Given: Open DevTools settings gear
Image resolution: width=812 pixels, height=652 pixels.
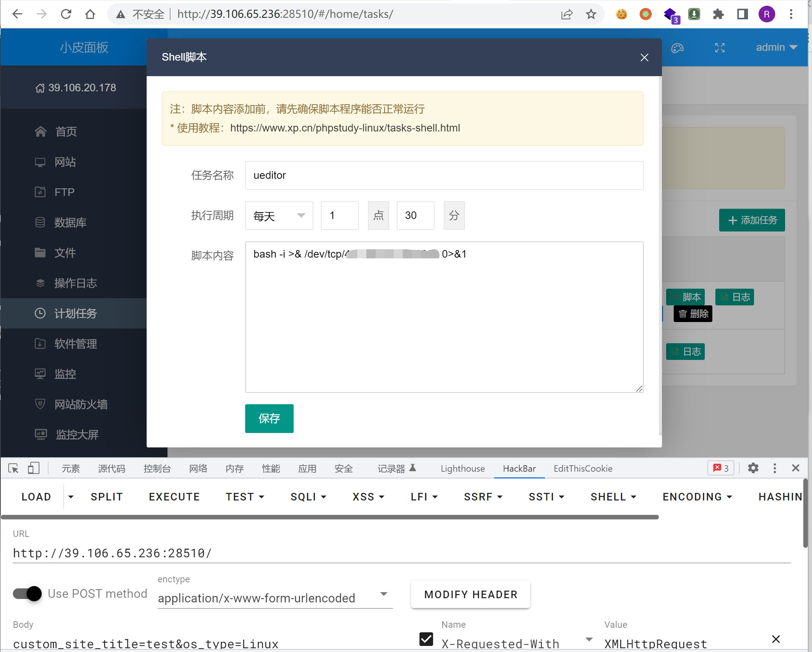Looking at the screenshot, I should tap(753, 468).
